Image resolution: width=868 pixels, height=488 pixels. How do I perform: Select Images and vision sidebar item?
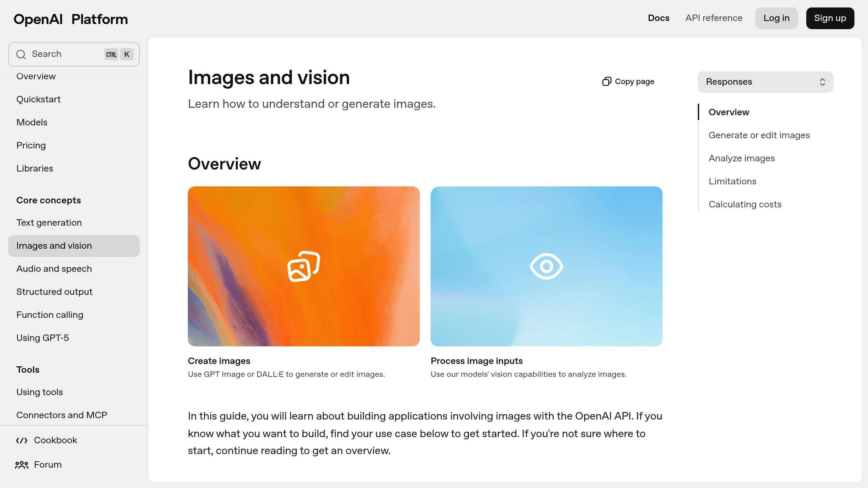point(74,246)
